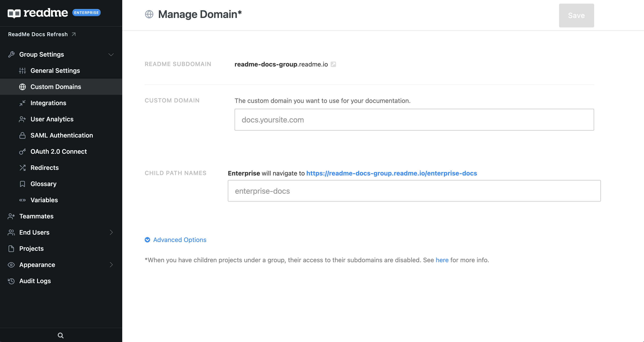The width and height of the screenshot is (644, 342).
Task: Open subdomain external link icon
Action: pos(333,64)
